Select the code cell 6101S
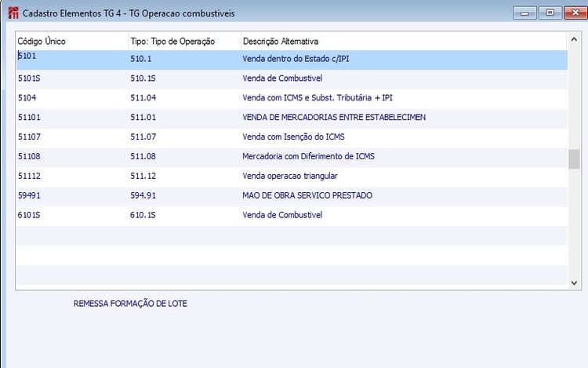Screen dimensions: 588x368 (29, 215)
